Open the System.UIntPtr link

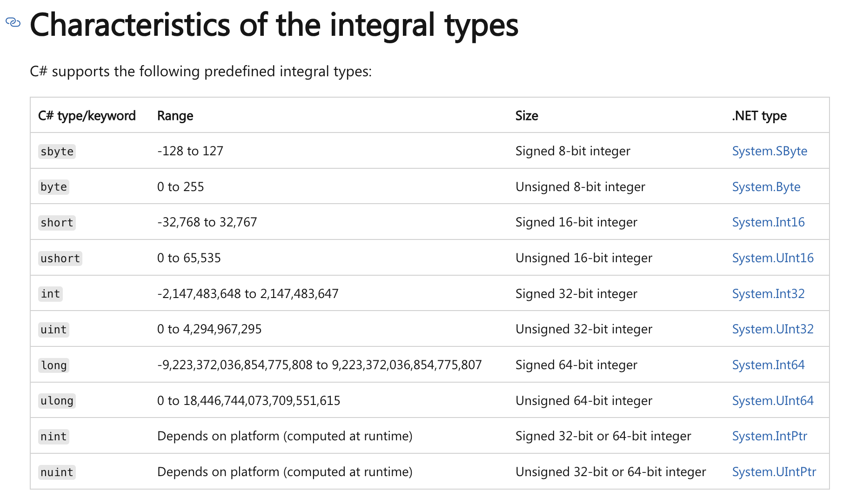pyautogui.click(x=774, y=472)
